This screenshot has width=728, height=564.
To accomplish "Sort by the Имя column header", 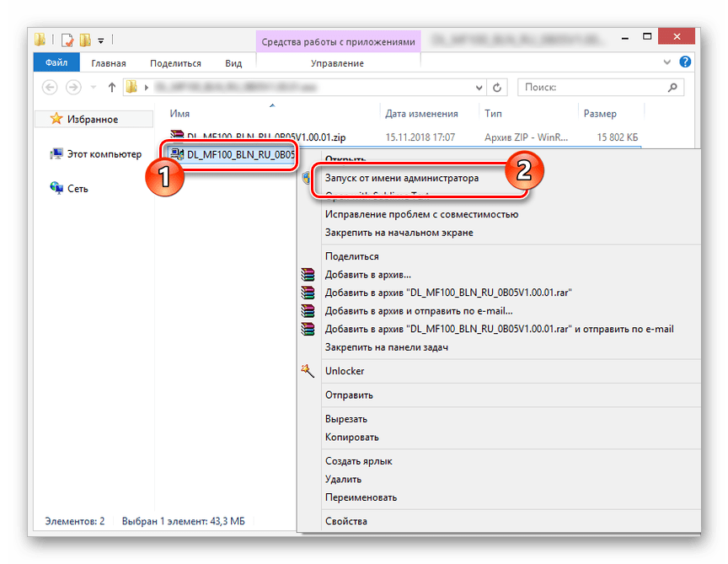I will 179,113.
